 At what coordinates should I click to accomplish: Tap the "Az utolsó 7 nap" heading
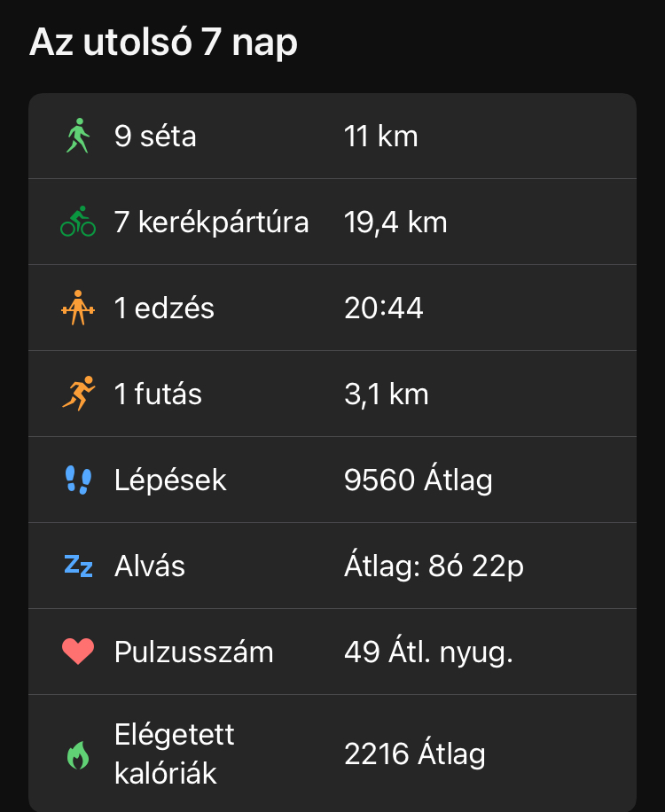point(163,43)
